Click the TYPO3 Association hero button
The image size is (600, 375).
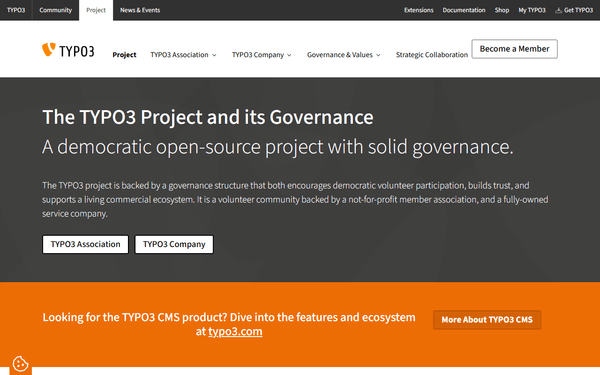85,244
